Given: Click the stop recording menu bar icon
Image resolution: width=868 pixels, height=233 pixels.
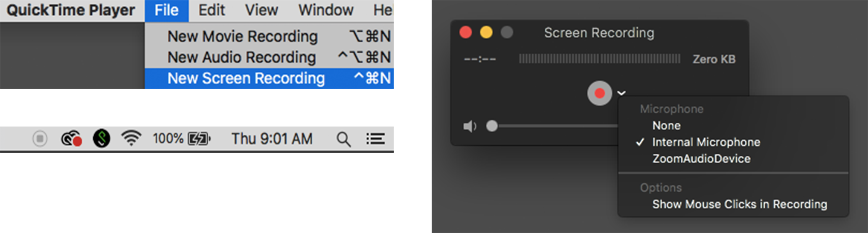Looking at the screenshot, I should point(40,139).
